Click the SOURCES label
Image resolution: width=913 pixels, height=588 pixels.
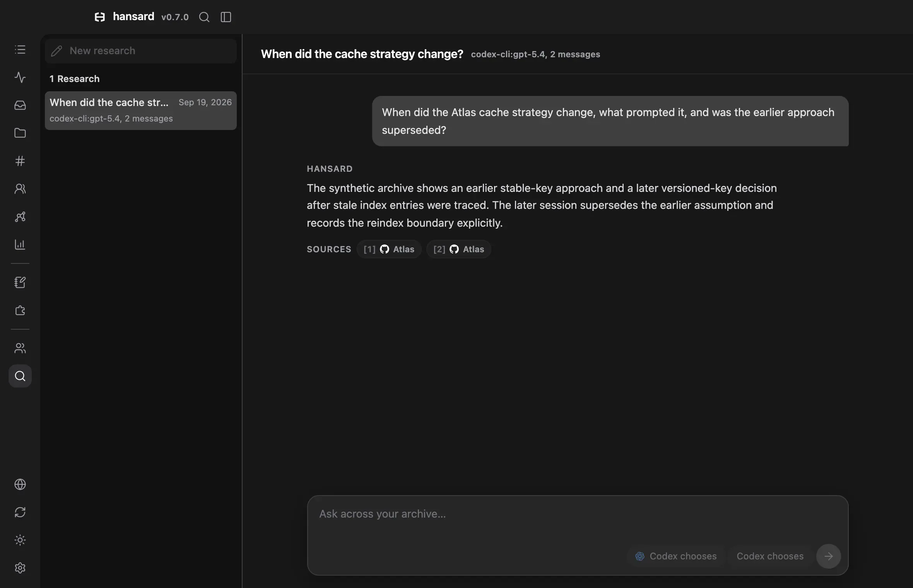(x=329, y=249)
